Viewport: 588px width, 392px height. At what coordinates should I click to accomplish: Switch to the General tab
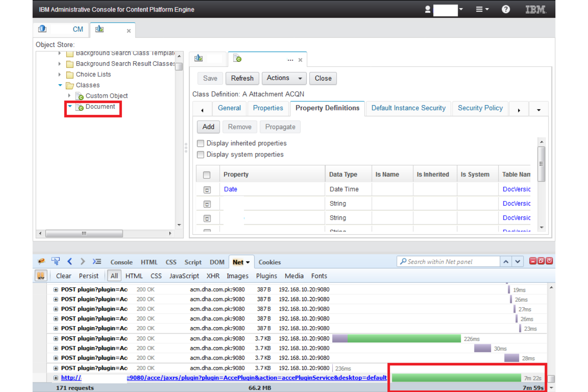229,108
